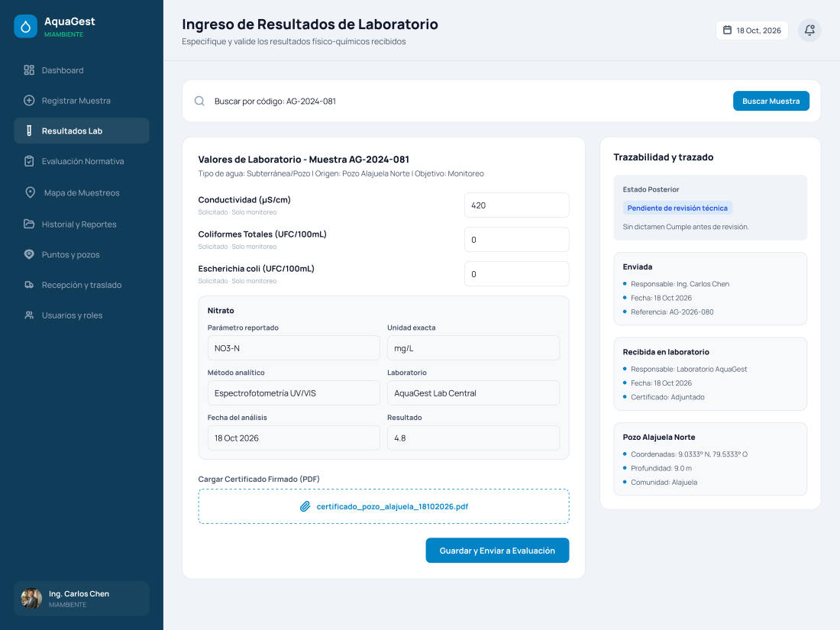
Task: Click the Unidad exacta field mg/L
Action: coord(473,348)
